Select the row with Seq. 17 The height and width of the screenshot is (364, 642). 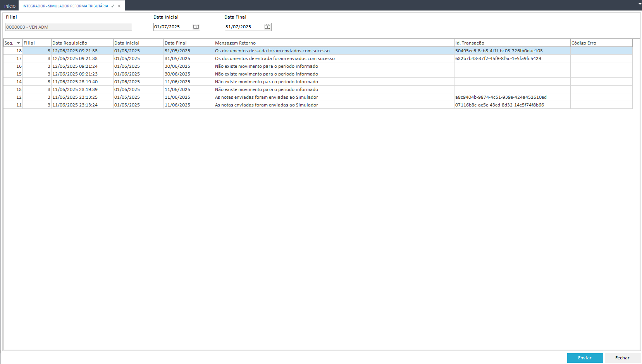(318, 58)
